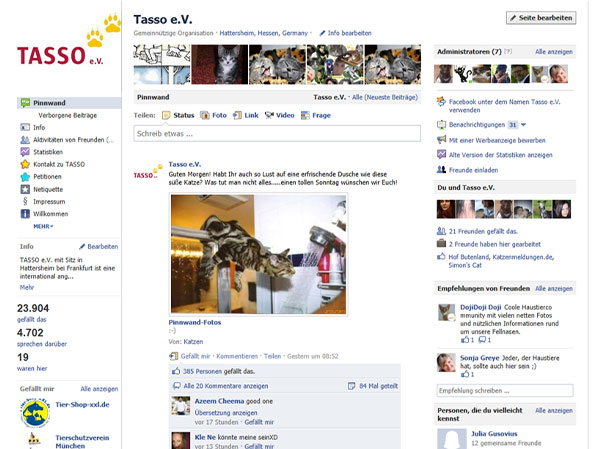Click Hattersheim, Hessen, Germany link
Viewport: 600px width, 449px height.
coord(264,33)
